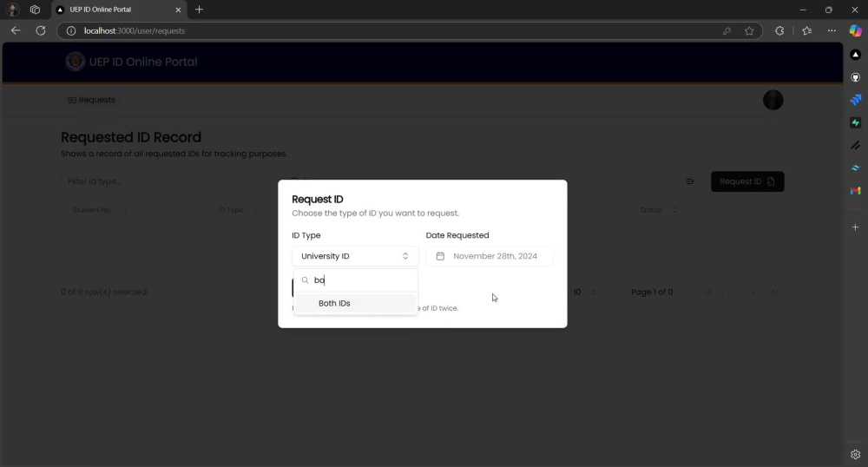Image resolution: width=868 pixels, height=467 pixels.
Task: Sort by ID Type column
Action: click(x=238, y=210)
